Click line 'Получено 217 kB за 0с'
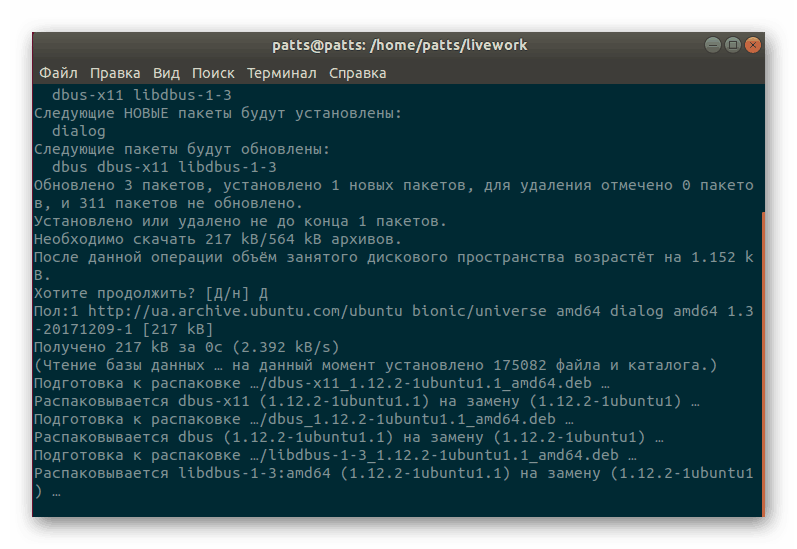Viewport: 797px width, 549px height. 187,347
